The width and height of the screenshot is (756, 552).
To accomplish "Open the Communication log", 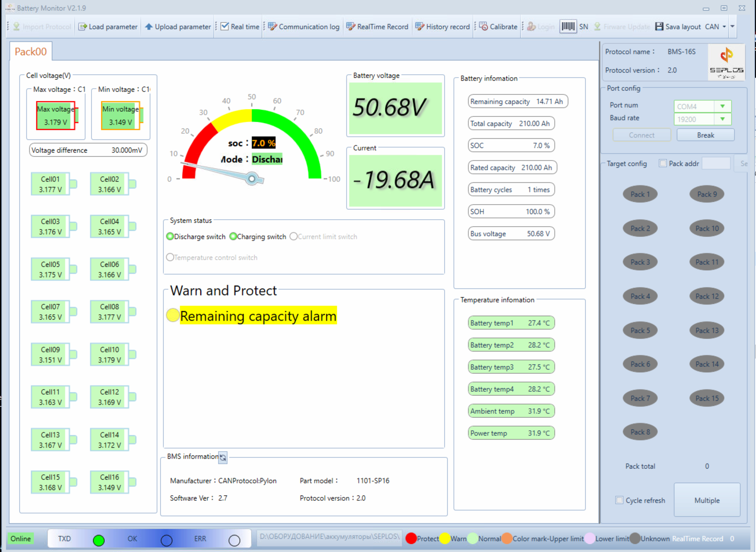I will [x=304, y=27].
